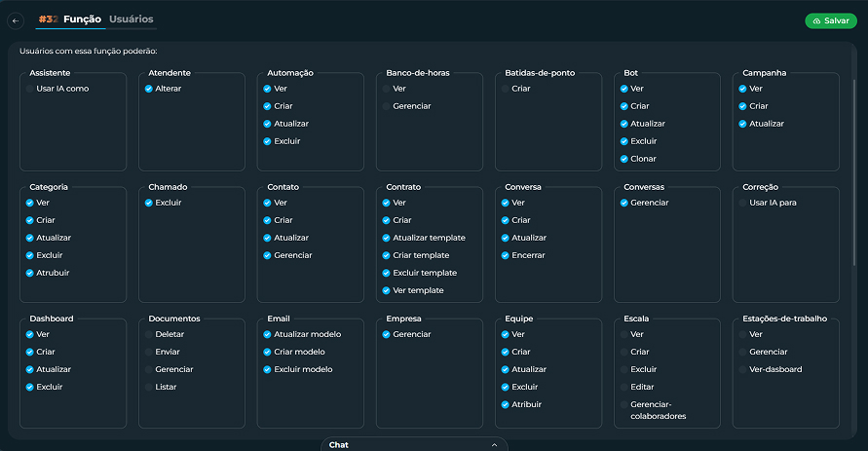Image resolution: width=868 pixels, height=451 pixels.
Task: Toggle Categoria Excluir checkbox
Action: tap(30, 255)
